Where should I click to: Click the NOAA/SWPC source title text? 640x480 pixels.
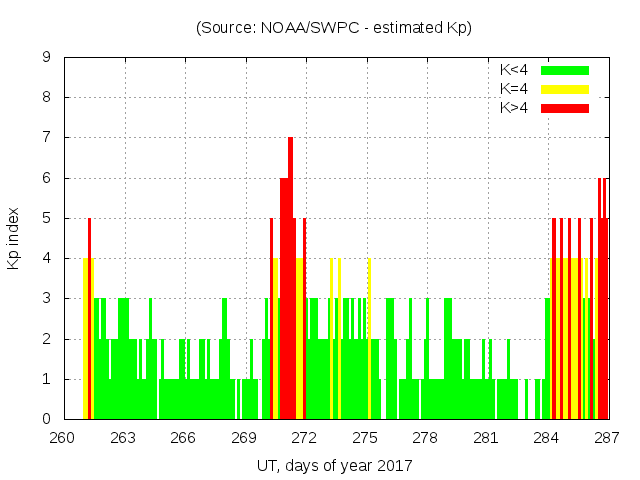[334, 28]
